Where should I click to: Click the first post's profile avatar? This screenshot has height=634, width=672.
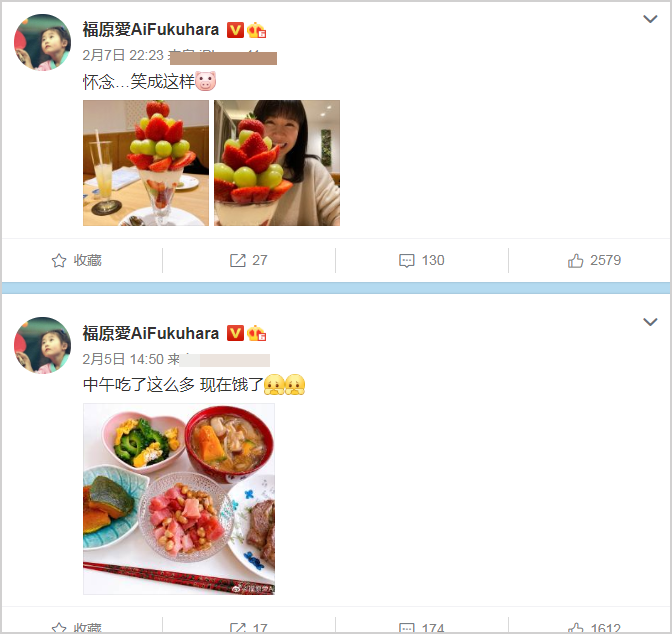pyautogui.click(x=42, y=42)
